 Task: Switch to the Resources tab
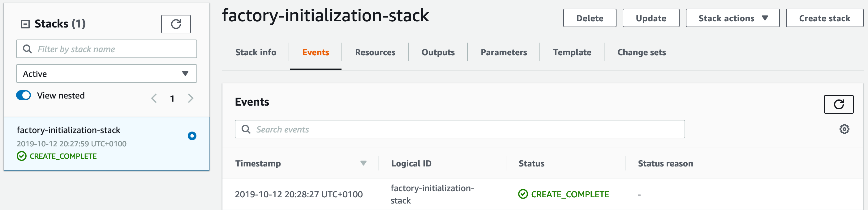[375, 52]
